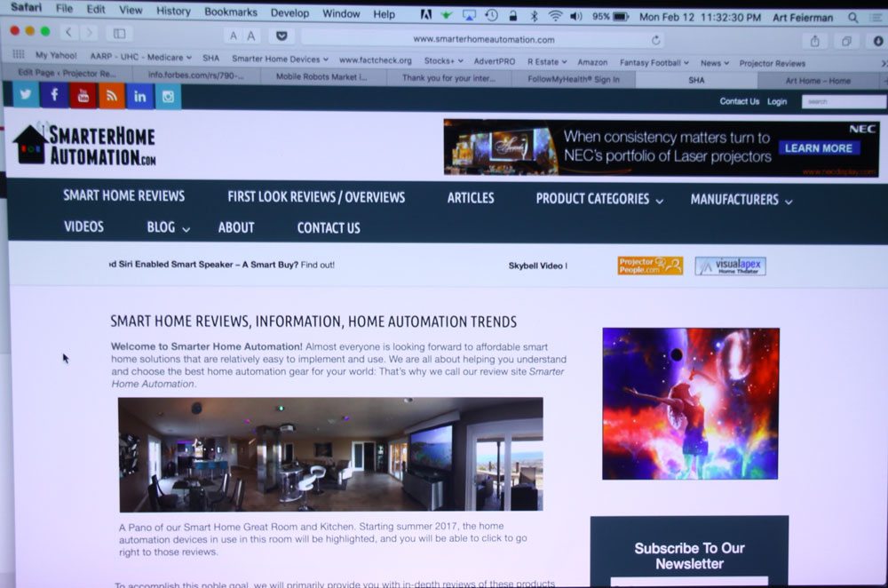Viewport: 888px width, 588px height.
Task: Expand the R Estate bookmarks folder
Action: click(x=547, y=62)
